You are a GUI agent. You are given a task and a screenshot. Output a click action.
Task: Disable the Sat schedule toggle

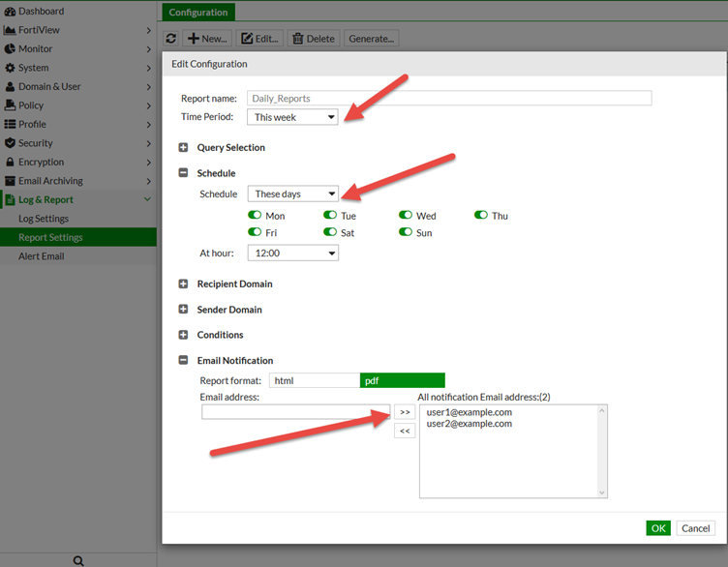pyautogui.click(x=330, y=233)
